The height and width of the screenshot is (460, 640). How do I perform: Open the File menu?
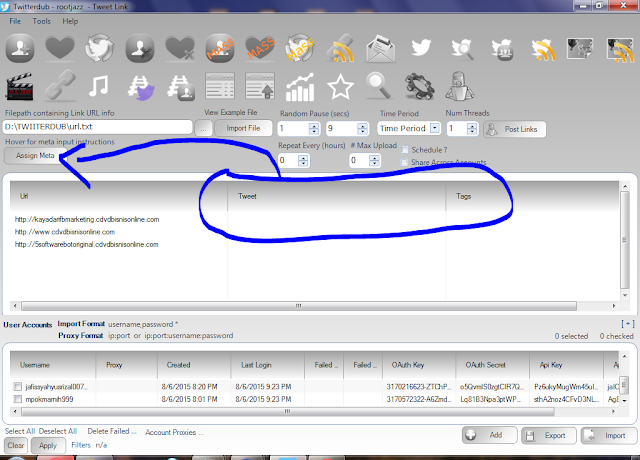tap(15, 21)
